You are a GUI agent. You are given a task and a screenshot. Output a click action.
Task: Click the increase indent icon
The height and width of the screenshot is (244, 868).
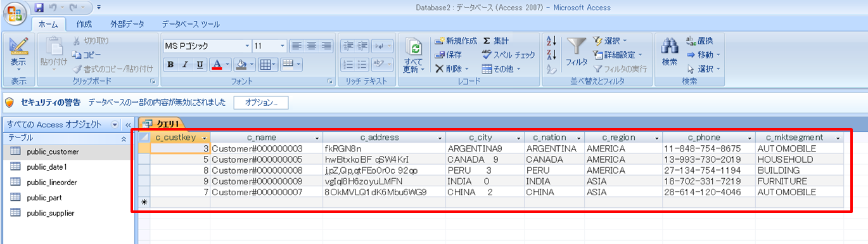tap(363, 46)
